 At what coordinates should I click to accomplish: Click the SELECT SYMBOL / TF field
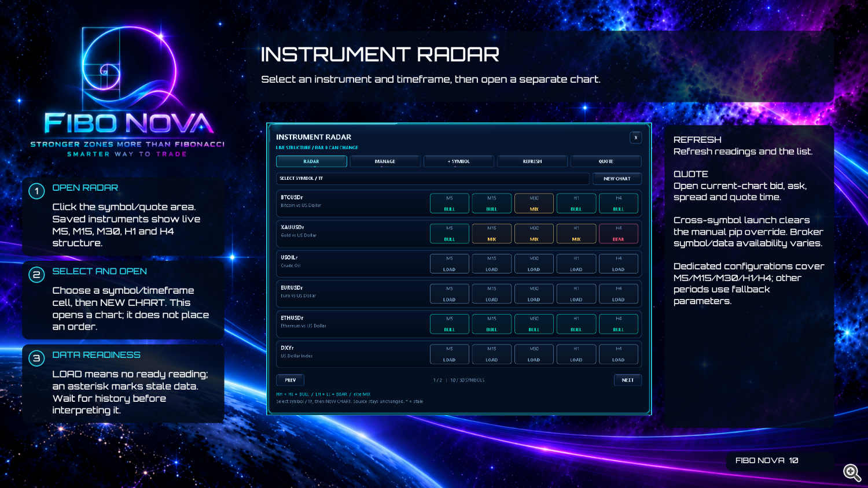pyautogui.click(x=432, y=179)
